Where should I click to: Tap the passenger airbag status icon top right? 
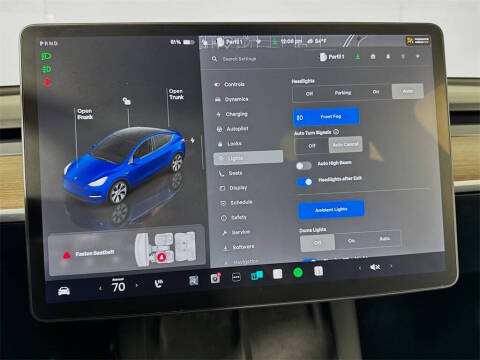[x=418, y=41]
